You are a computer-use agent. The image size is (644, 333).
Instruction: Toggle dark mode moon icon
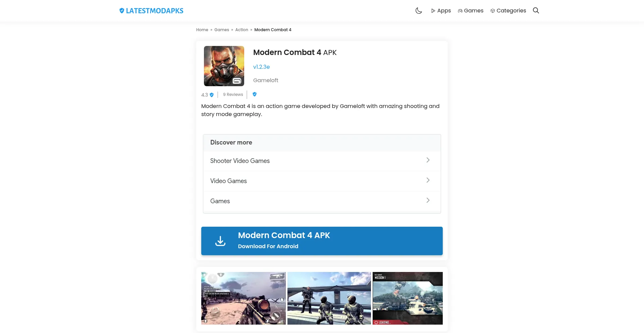coord(419,11)
